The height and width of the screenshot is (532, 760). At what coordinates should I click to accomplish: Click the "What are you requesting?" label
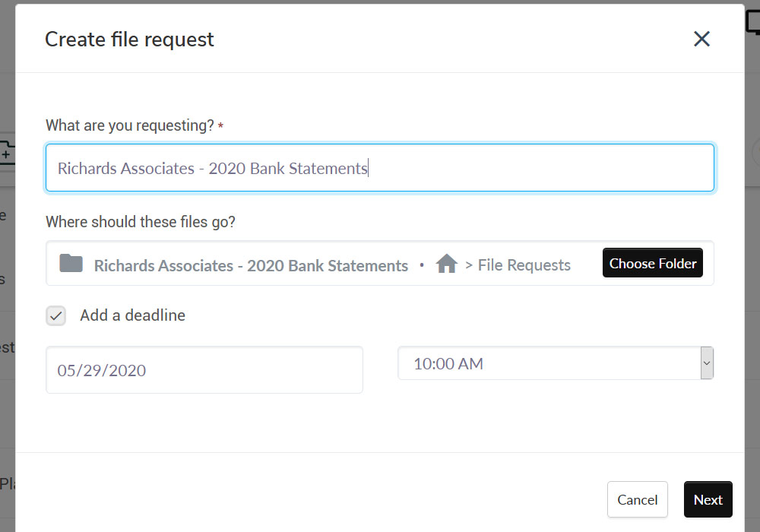pyautogui.click(x=130, y=125)
